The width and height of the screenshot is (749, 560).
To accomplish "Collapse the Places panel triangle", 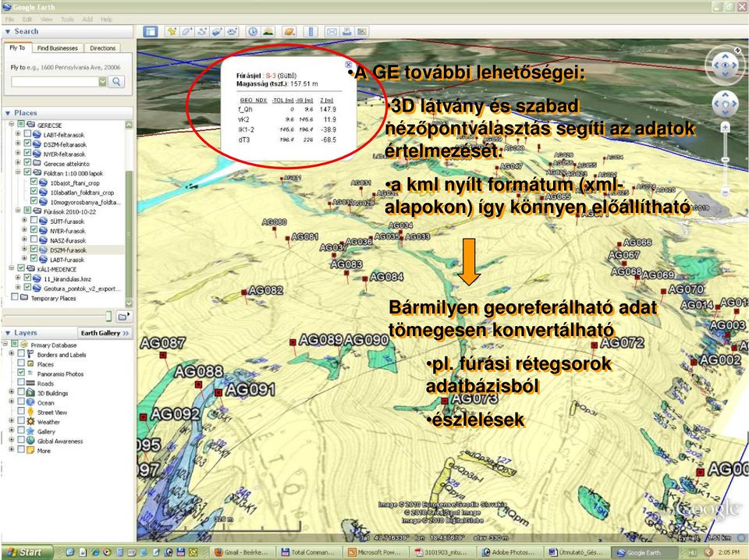I will [8, 113].
